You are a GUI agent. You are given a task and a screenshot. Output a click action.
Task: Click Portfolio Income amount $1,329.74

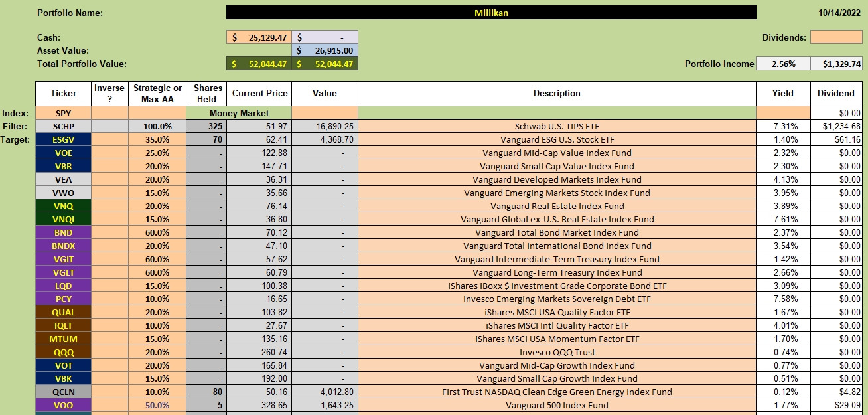tap(836, 64)
